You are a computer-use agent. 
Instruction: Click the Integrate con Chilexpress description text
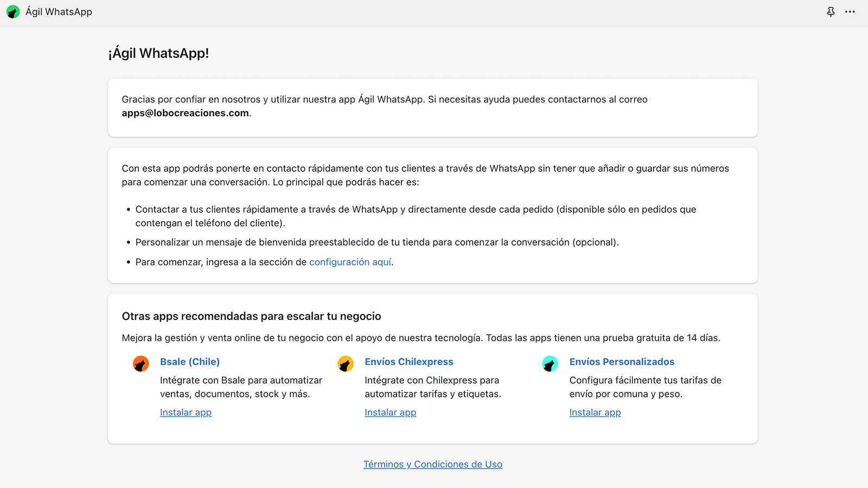pos(433,387)
